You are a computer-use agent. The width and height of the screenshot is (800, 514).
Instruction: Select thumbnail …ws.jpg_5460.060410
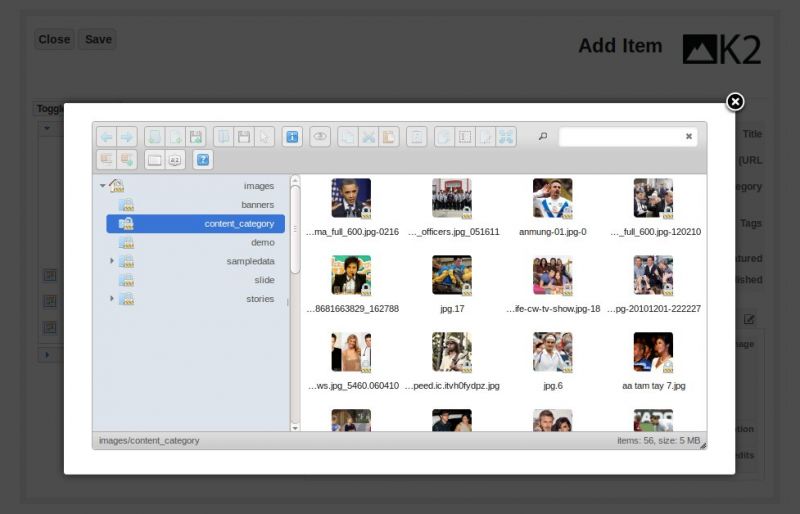[351, 353]
